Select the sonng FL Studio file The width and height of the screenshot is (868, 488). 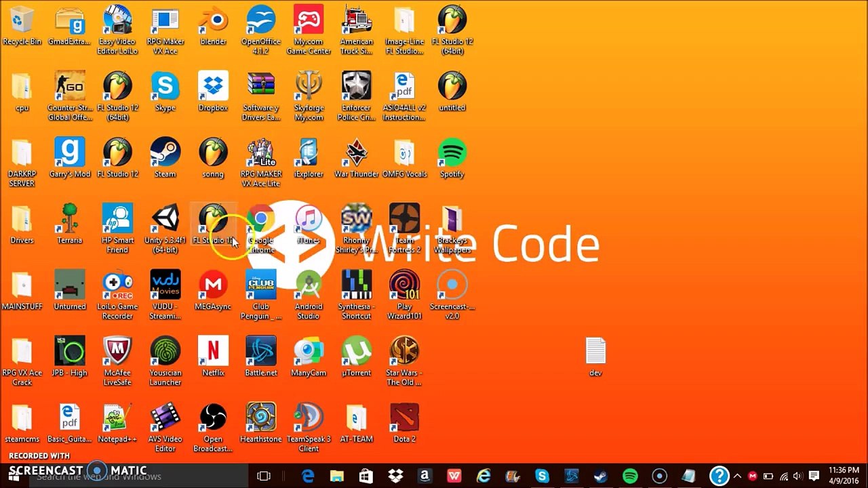pyautogui.click(x=213, y=159)
